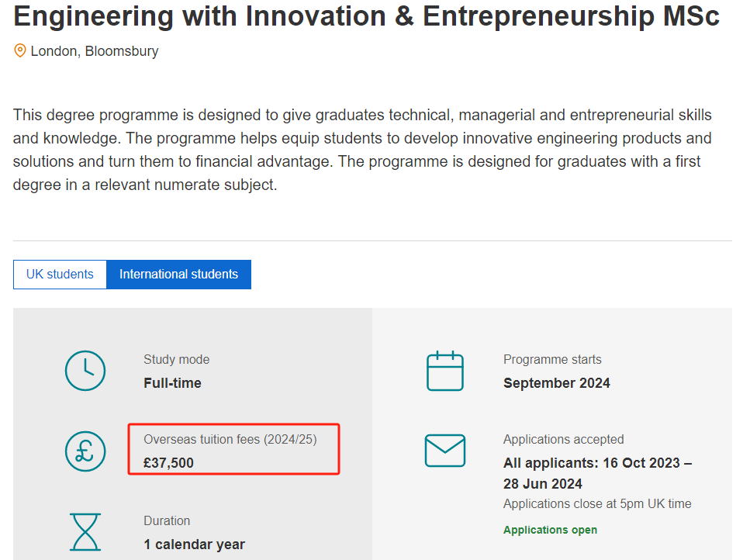Click the calendar icon for Programme starts
Screen dimensions: 743x560
[445, 371]
